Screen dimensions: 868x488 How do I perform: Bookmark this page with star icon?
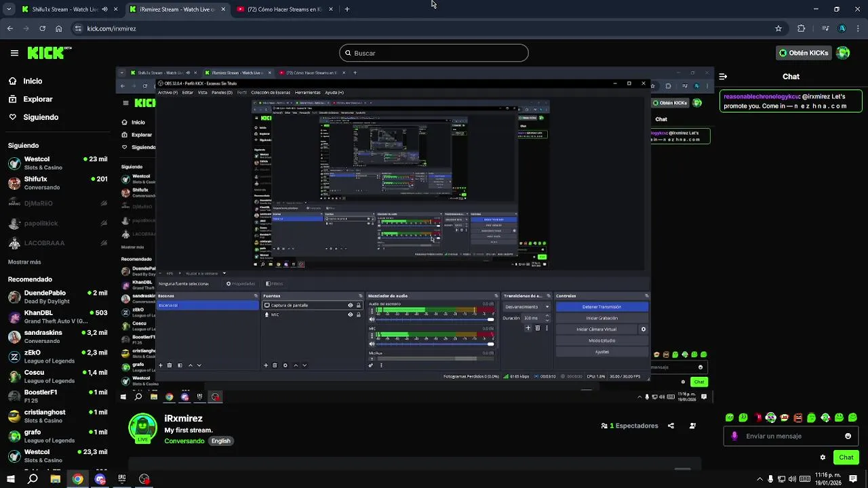click(778, 28)
